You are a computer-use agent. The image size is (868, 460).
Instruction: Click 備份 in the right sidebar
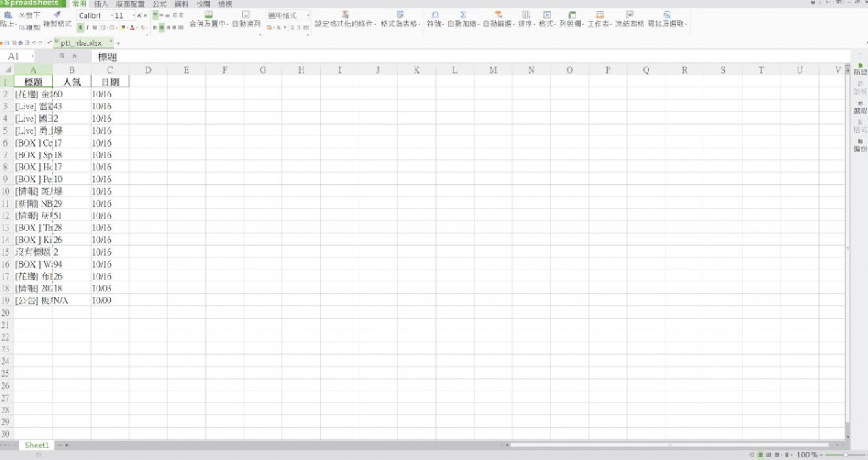click(x=860, y=145)
